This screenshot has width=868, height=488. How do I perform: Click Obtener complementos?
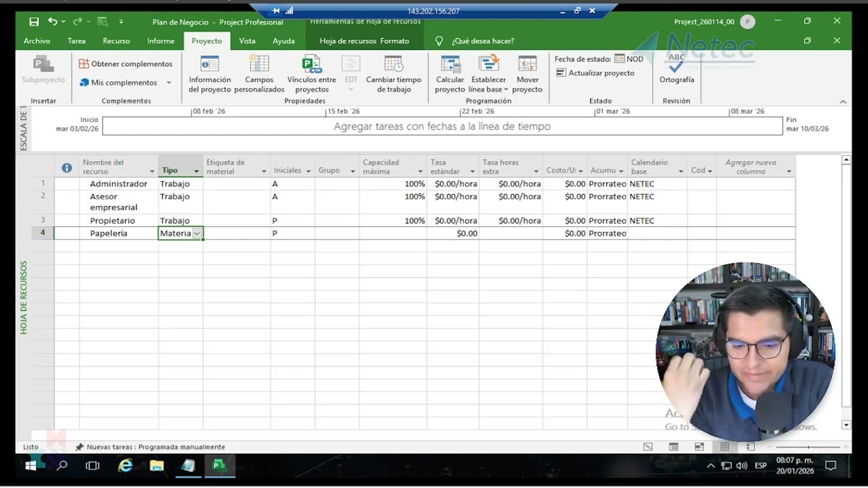[125, 64]
